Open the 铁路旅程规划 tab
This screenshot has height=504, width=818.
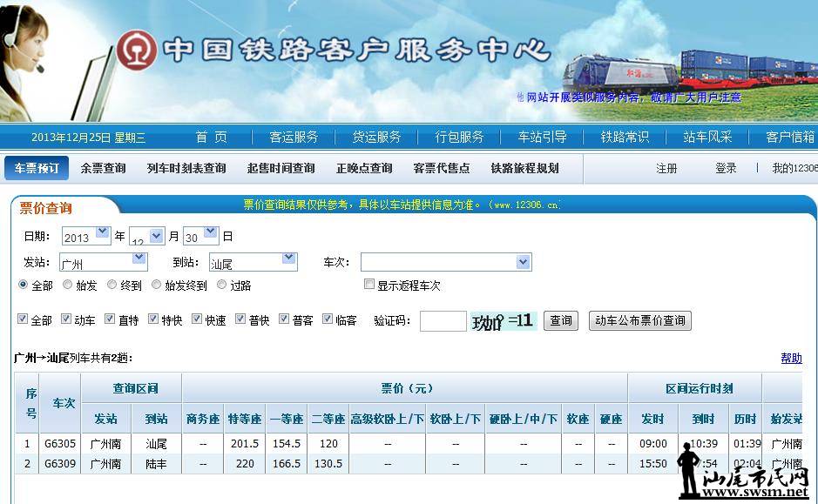(x=524, y=168)
